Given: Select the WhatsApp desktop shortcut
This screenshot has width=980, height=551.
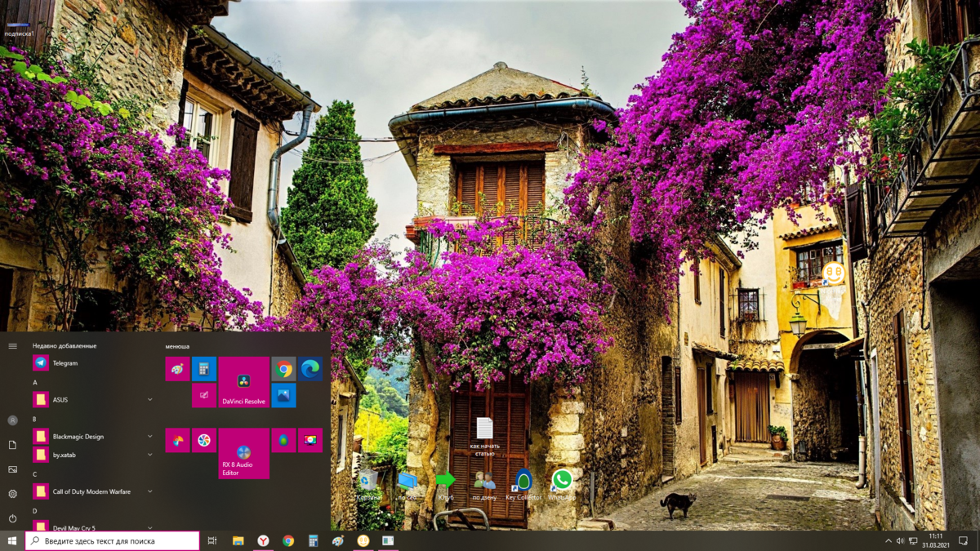Looking at the screenshot, I should [562, 485].
